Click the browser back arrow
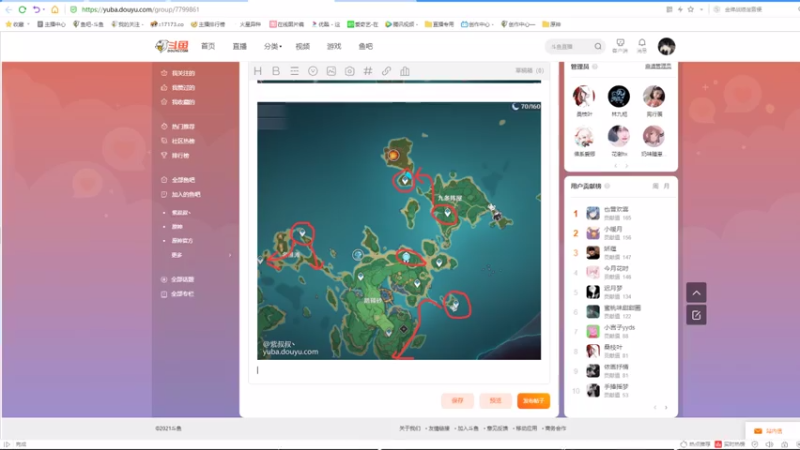Image resolution: width=800 pixels, height=450 pixels. (8, 9)
